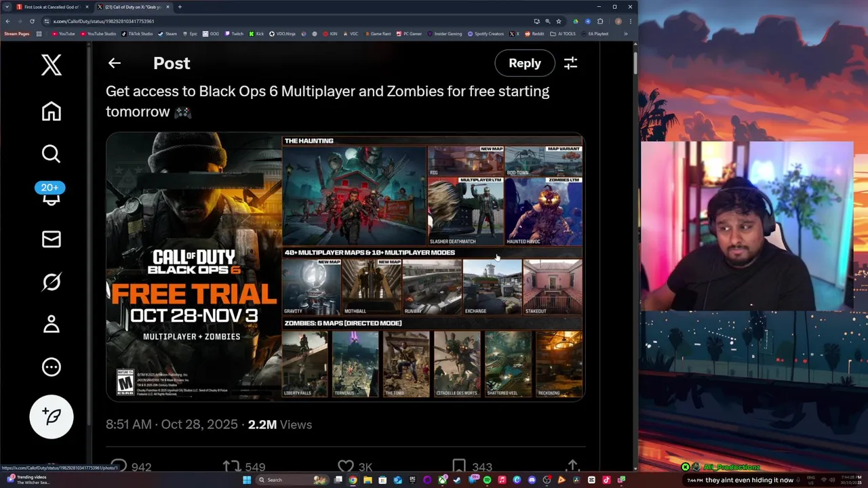Viewport: 868px width, 488px height.
Task: Expand the tab search dropdown
Action: (x=6, y=7)
